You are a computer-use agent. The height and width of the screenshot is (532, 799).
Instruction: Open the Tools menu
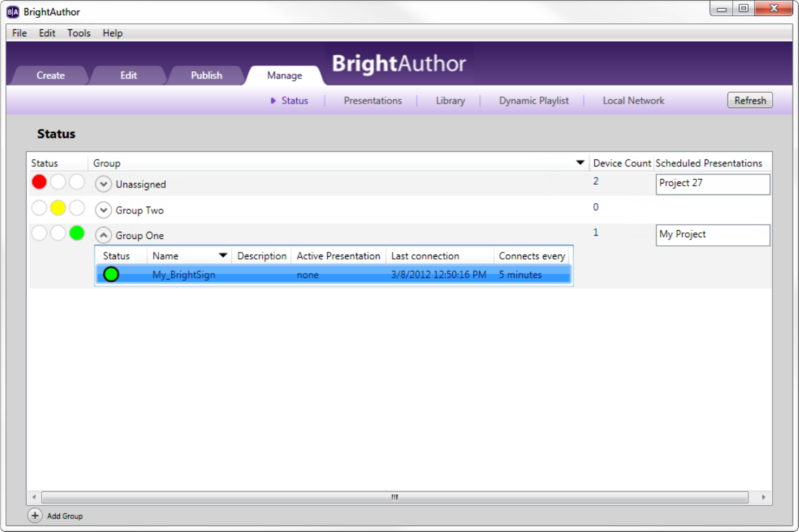coord(79,33)
